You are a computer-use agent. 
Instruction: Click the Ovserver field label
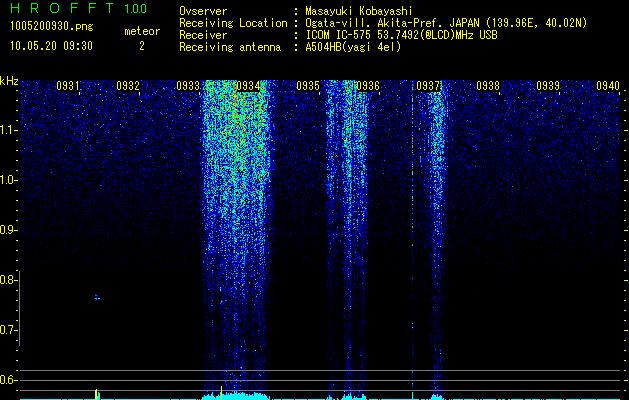click(x=203, y=11)
